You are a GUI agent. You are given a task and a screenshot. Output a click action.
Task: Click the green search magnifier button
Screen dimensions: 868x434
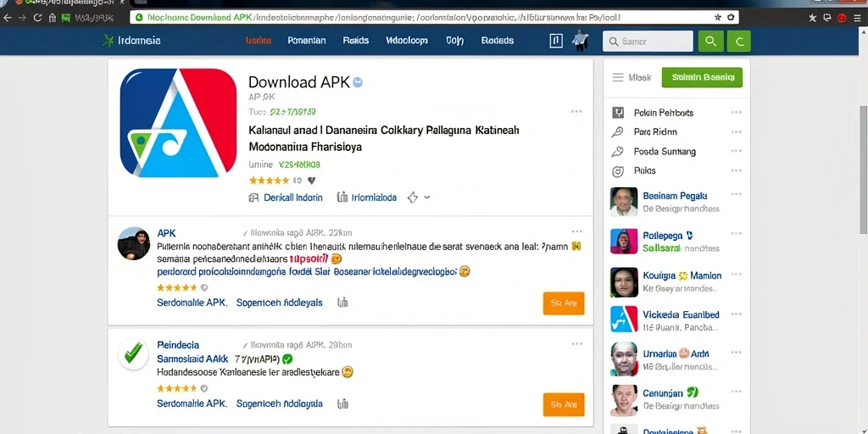[x=711, y=41]
